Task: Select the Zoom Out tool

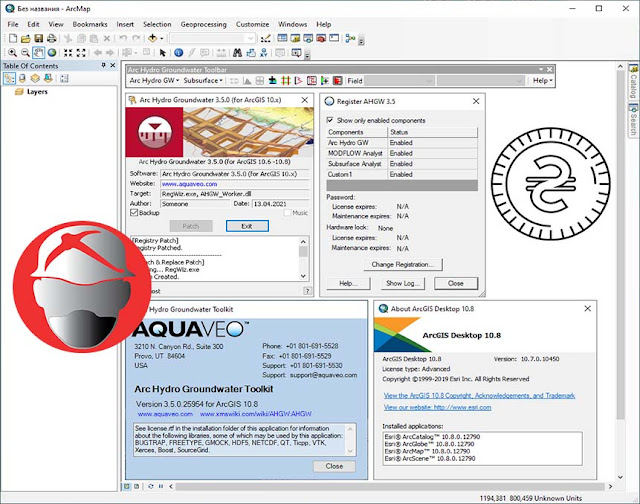Action: 25,53
